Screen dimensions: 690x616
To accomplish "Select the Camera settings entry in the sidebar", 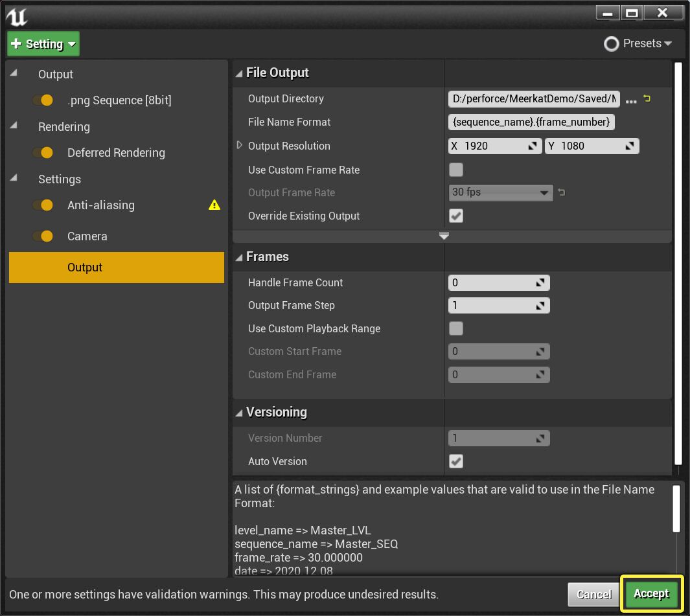I will (86, 236).
